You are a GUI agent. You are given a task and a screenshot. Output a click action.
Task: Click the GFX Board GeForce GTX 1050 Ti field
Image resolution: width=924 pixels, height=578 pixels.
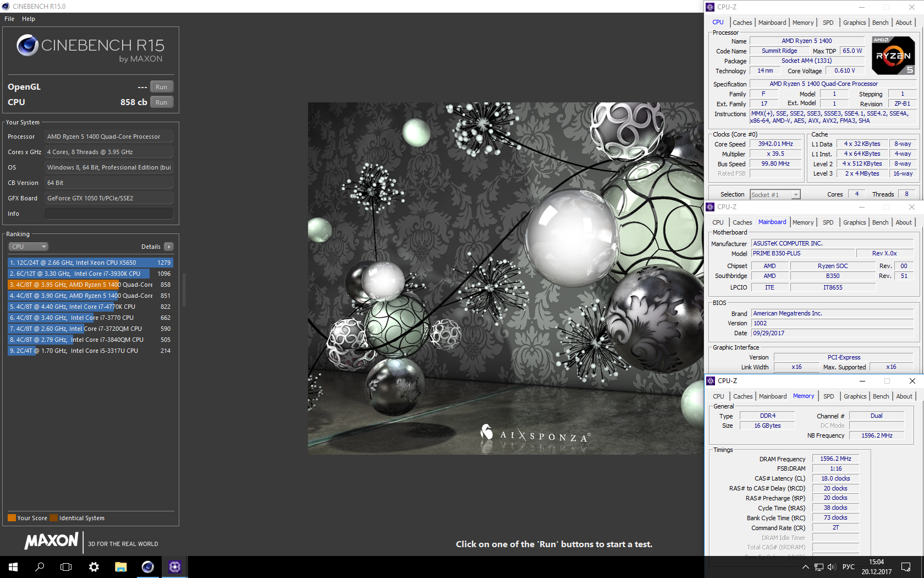(109, 198)
